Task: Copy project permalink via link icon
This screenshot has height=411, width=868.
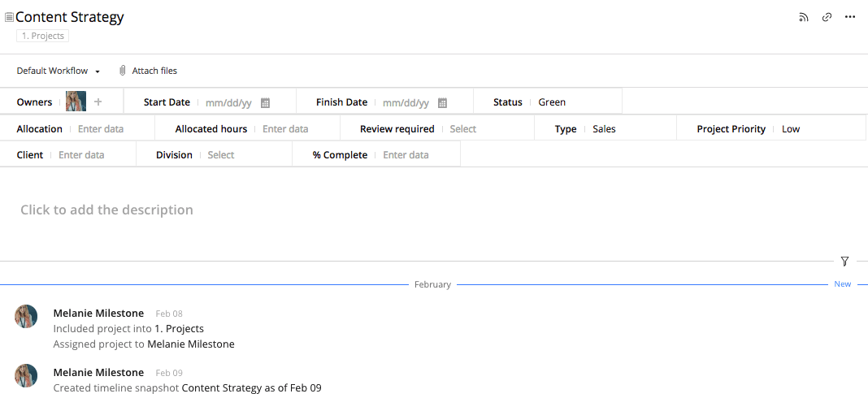Action: click(827, 17)
